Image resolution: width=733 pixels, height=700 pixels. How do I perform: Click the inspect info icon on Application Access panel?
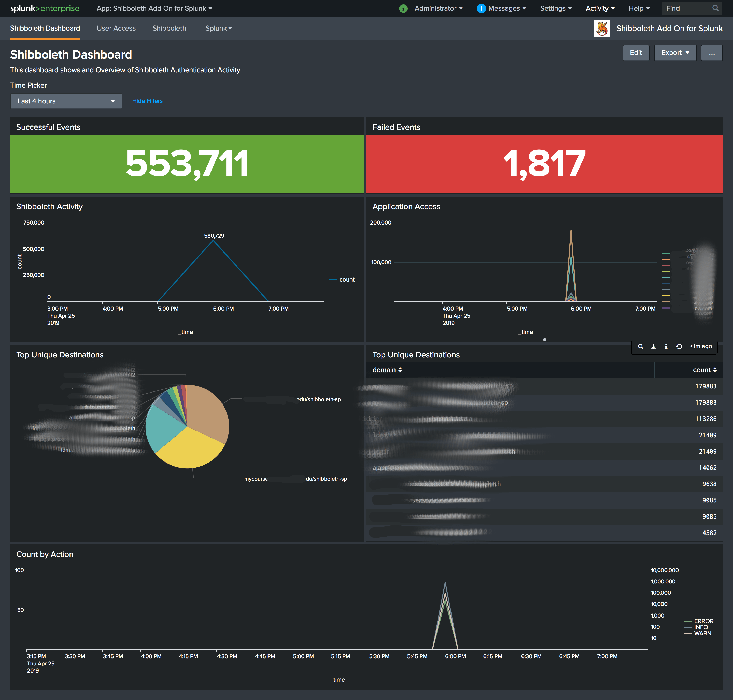click(666, 347)
